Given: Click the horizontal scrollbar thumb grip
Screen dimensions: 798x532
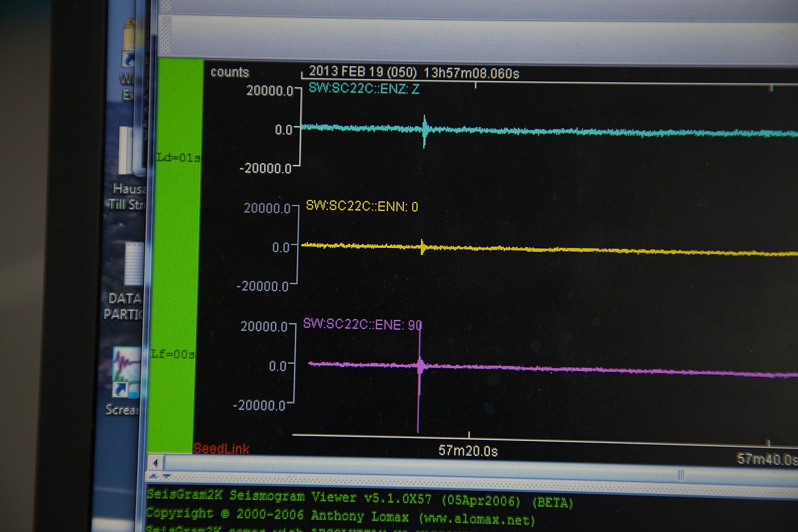Looking at the screenshot, I should coord(681,475).
